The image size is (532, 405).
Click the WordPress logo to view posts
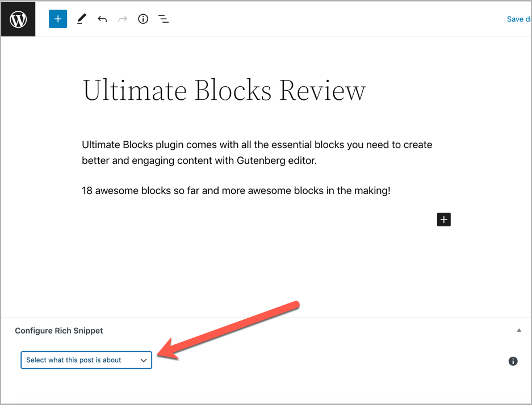(18, 19)
